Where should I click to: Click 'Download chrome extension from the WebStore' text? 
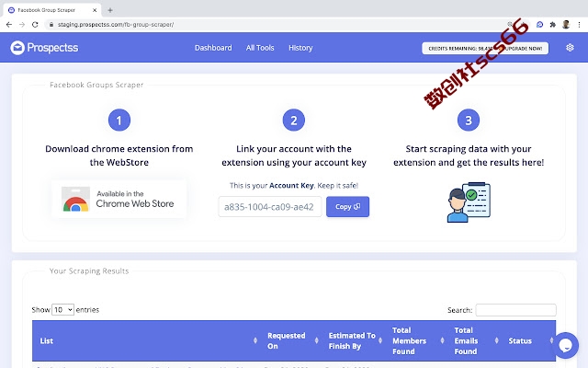pyautogui.click(x=119, y=155)
